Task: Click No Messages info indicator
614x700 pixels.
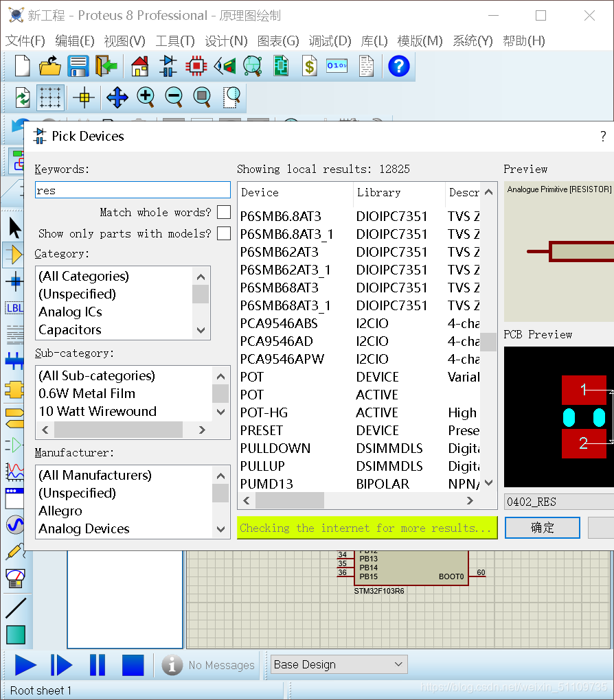Action: click(208, 665)
